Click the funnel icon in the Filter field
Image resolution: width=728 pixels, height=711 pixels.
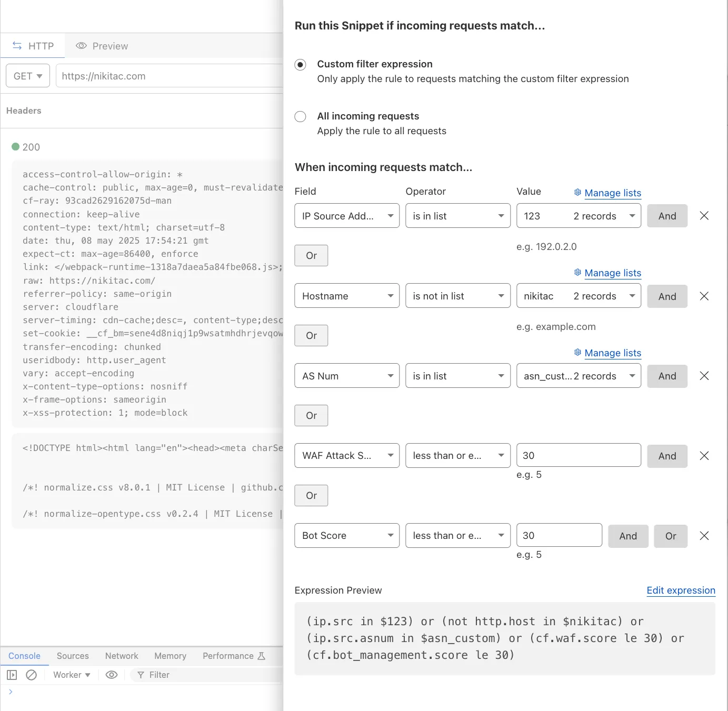click(x=141, y=675)
